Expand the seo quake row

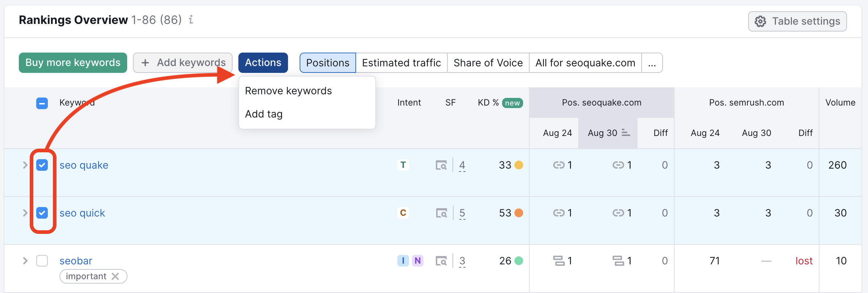pos(25,165)
